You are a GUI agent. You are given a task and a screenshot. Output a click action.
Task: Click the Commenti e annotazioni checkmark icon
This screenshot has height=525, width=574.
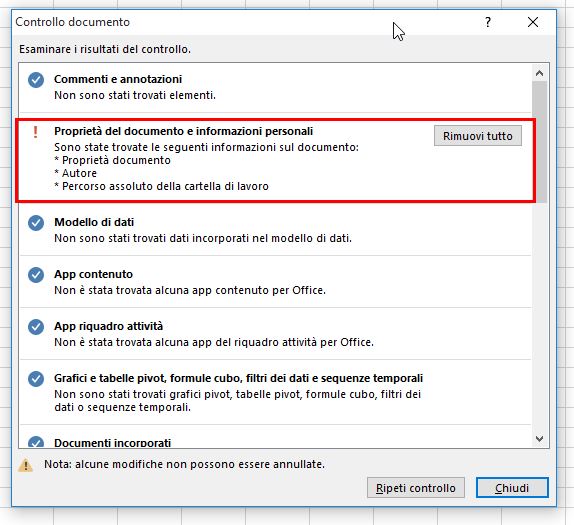pos(36,80)
